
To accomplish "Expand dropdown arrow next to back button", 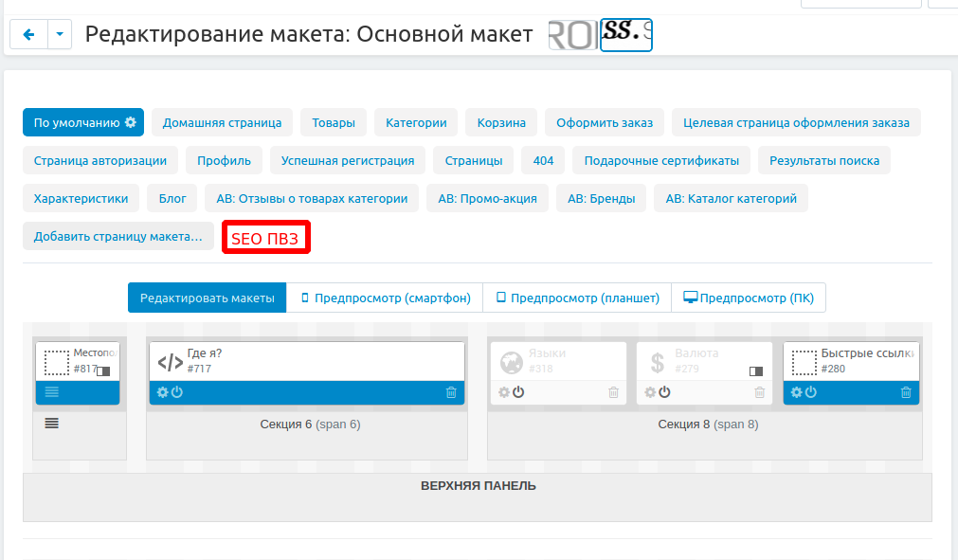I will point(60,35).
